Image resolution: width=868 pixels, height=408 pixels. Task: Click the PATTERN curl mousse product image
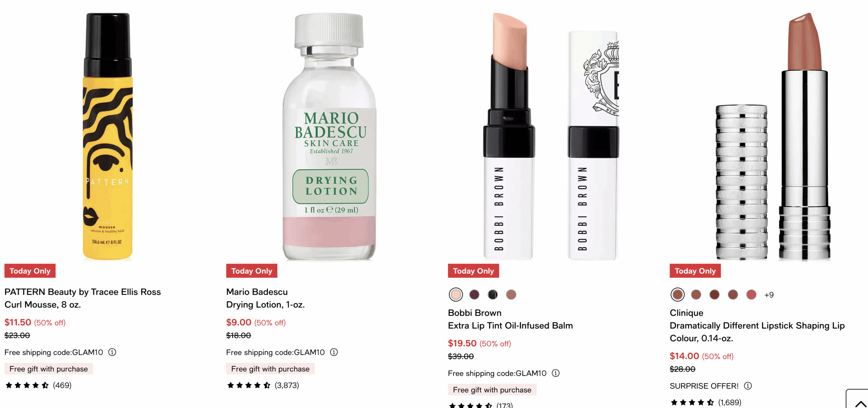tap(108, 136)
